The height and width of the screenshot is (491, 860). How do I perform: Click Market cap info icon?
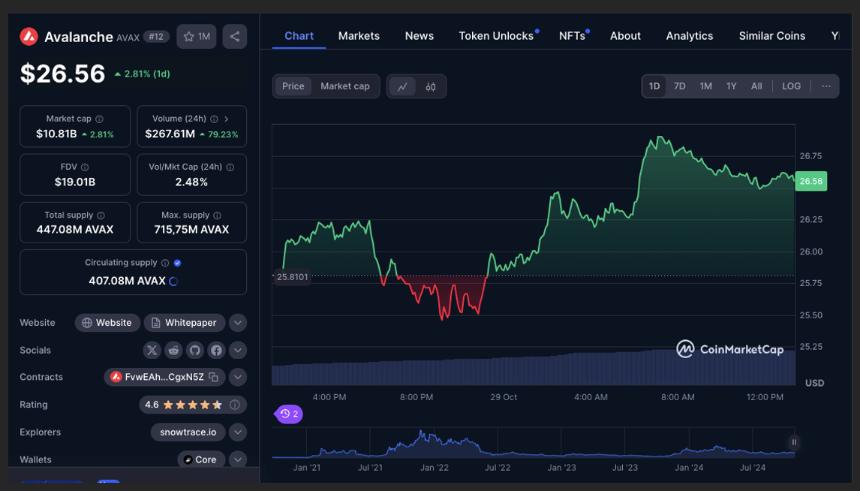(x=99, y=119)
